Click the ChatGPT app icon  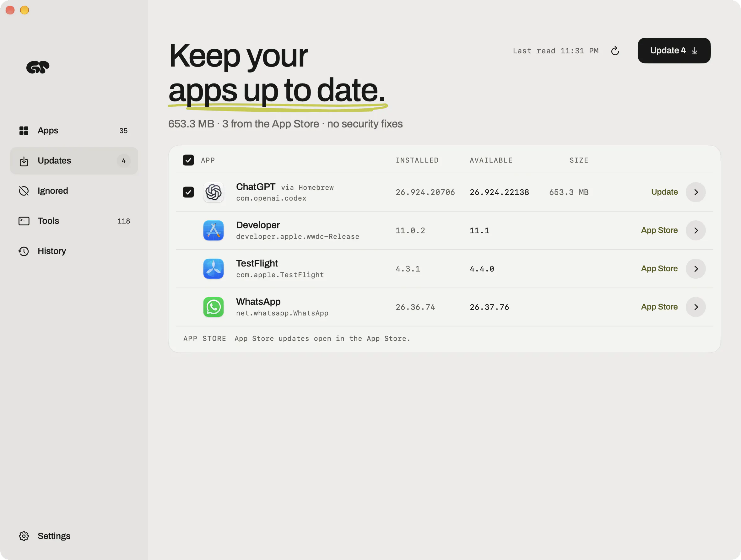click(x=214, y=192)
